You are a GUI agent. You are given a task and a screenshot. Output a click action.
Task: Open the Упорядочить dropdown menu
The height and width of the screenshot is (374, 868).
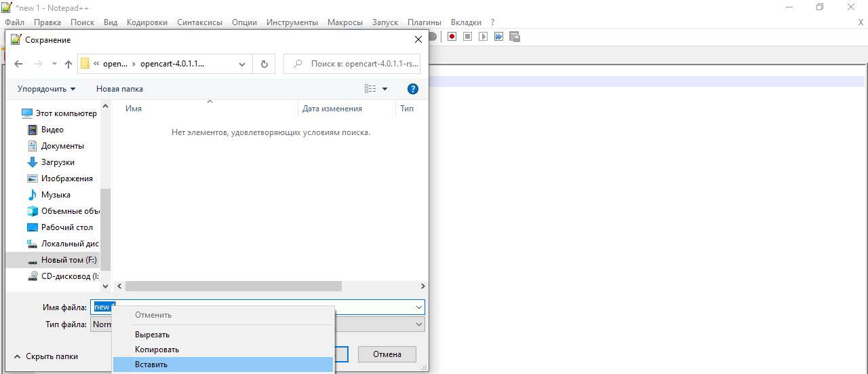tap(46, 89)
